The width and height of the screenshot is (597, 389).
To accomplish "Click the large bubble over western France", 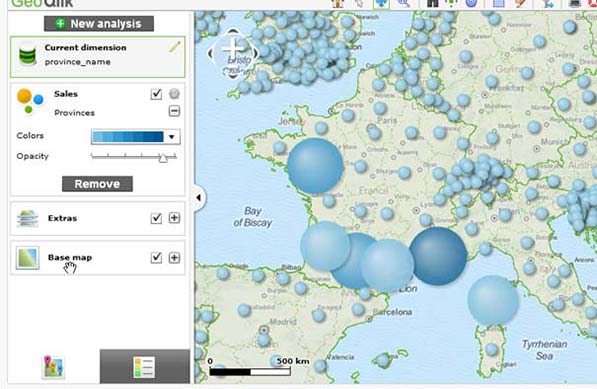I will tap(315, 166).
